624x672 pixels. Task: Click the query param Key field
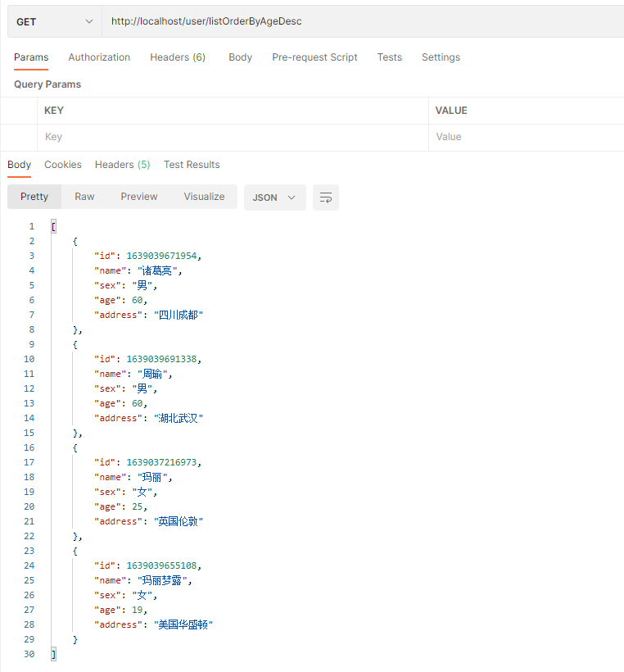point(233,137)
